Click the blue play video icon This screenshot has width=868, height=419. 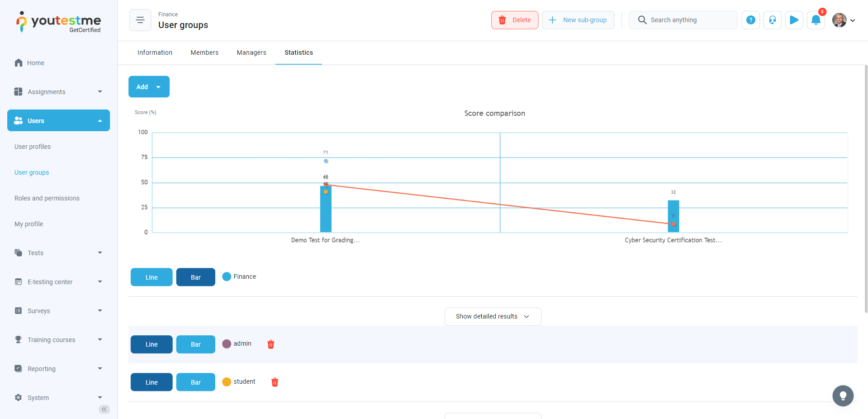[794, 20]
